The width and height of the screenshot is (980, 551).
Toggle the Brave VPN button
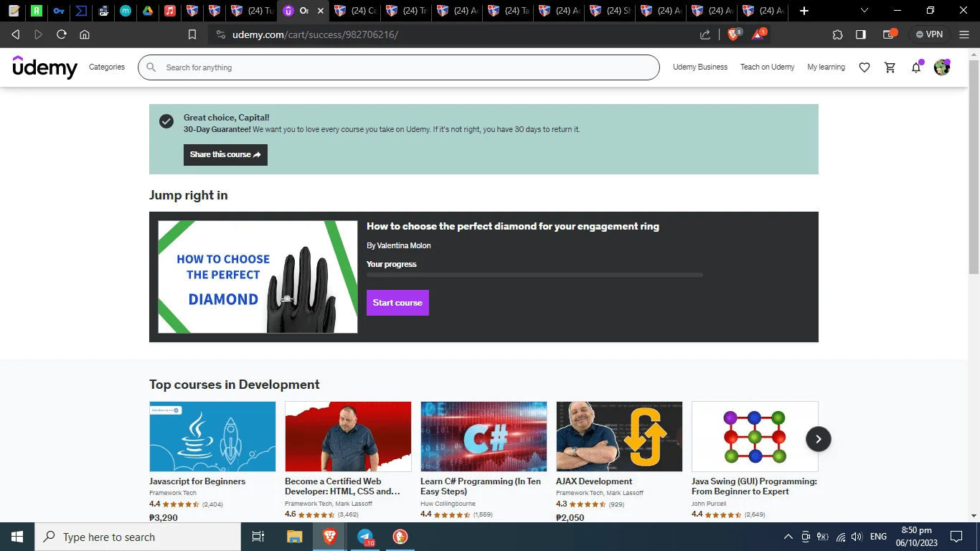[929, 34]
